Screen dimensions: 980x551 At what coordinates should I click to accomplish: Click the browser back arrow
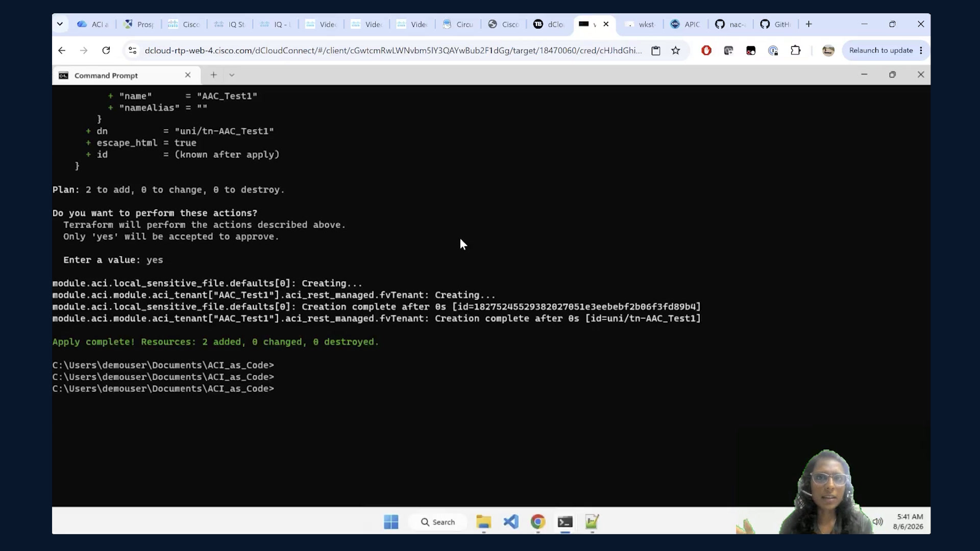(x=62, y=51)
